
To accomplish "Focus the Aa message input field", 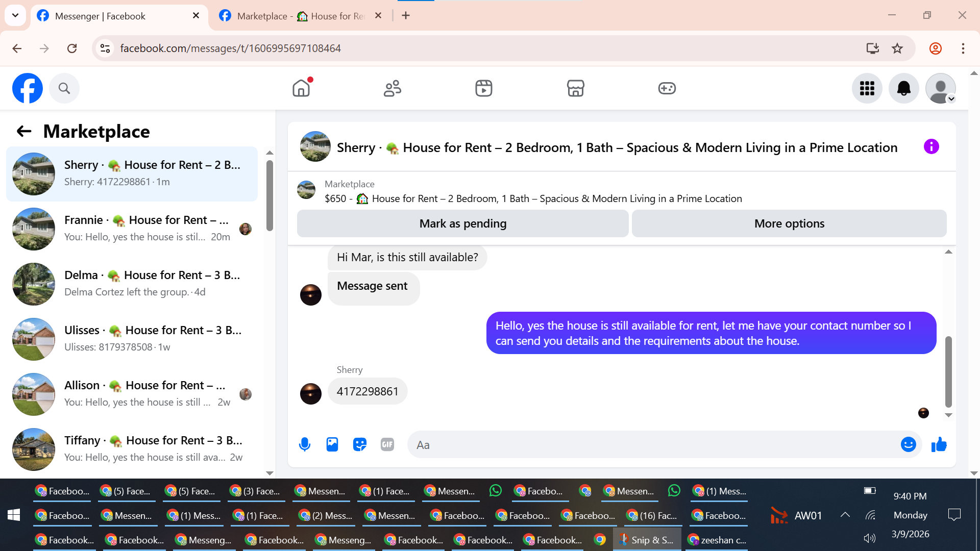I will [x=653, y=445].
